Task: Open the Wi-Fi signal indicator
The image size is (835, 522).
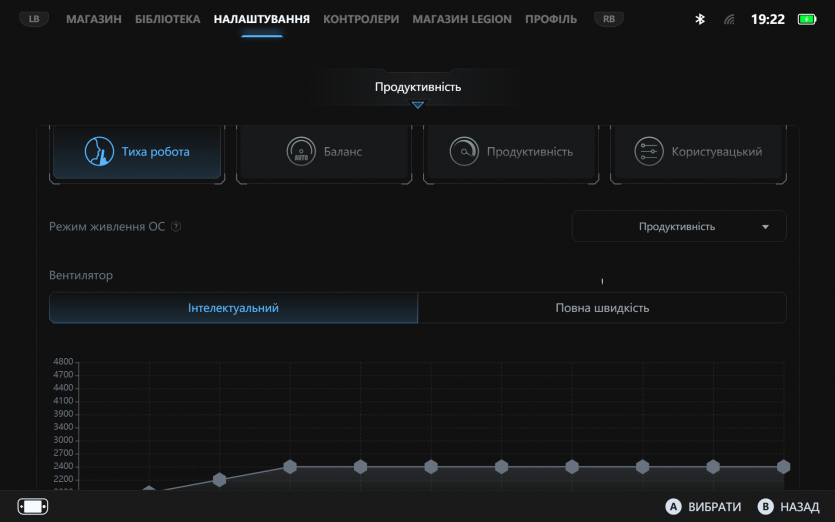Action: coord(729,19)
